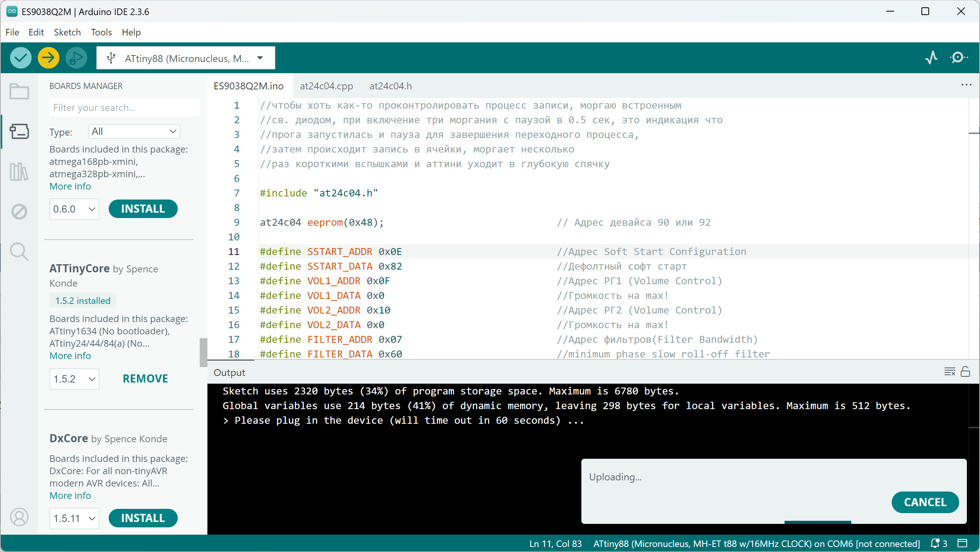Click the Boards Manager list scrollbar
This screenshot has height=552, width=980.
(x=203, y=352)
